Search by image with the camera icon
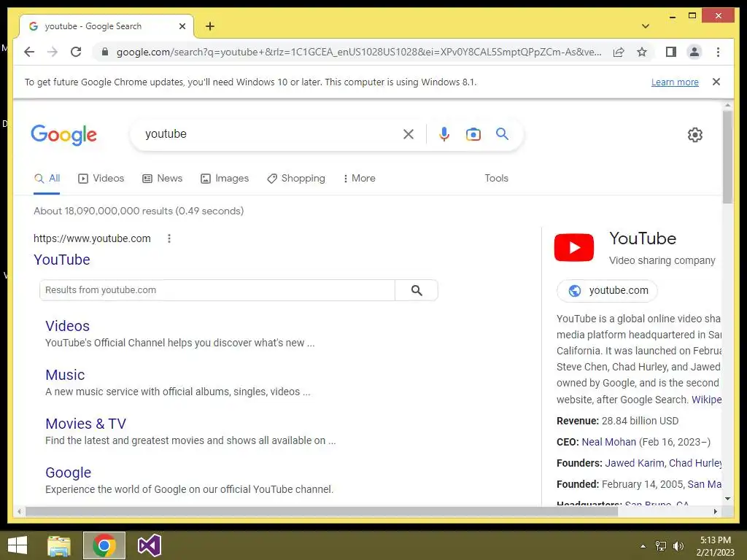Viewport: 747px width, 560px height. [x=473, y=134]
